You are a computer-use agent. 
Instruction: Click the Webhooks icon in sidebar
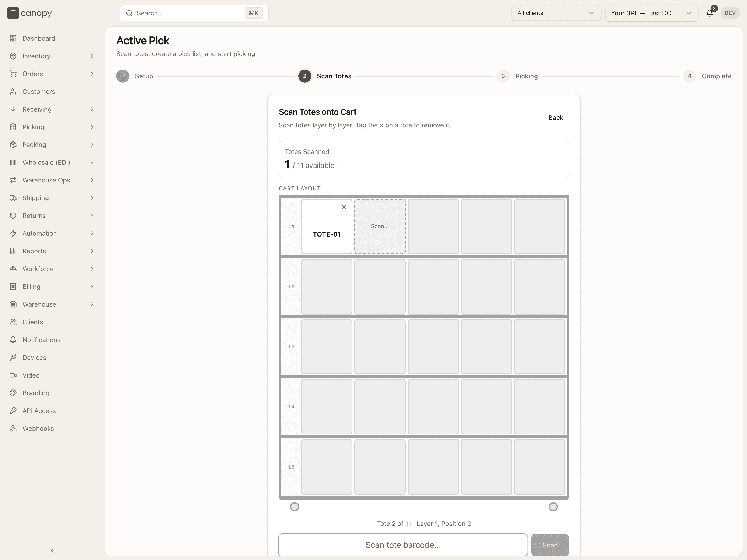tap(13, 428)
